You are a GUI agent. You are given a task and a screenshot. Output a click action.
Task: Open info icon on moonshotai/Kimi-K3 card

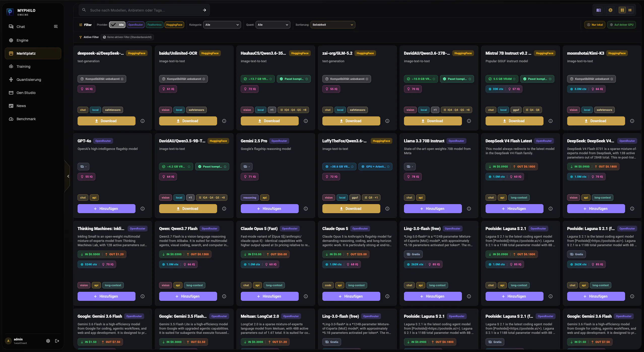[632, 121]
